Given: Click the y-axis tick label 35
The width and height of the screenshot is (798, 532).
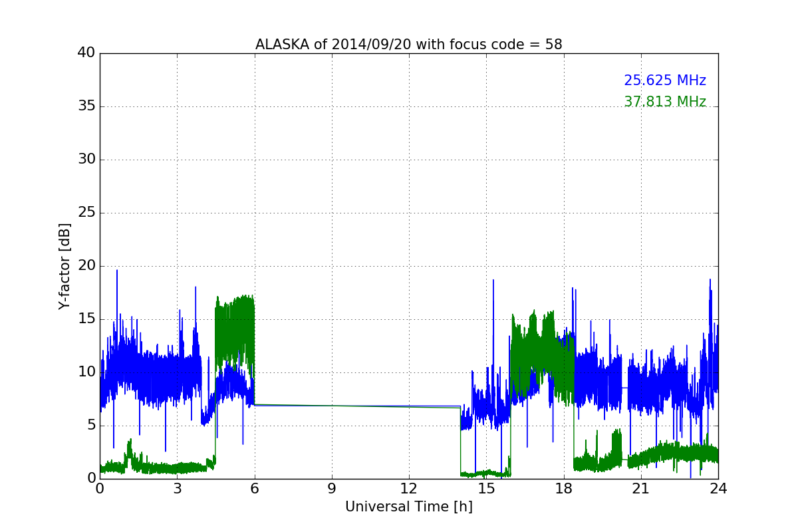Looking at the screenshot, I should tap(86, 106).
